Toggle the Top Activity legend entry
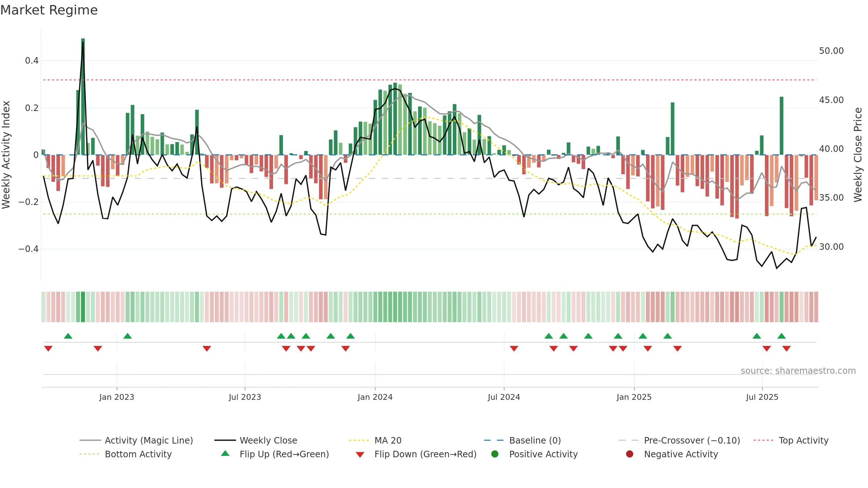The width and height of the screenshot is (868, 488). [791, 440]
